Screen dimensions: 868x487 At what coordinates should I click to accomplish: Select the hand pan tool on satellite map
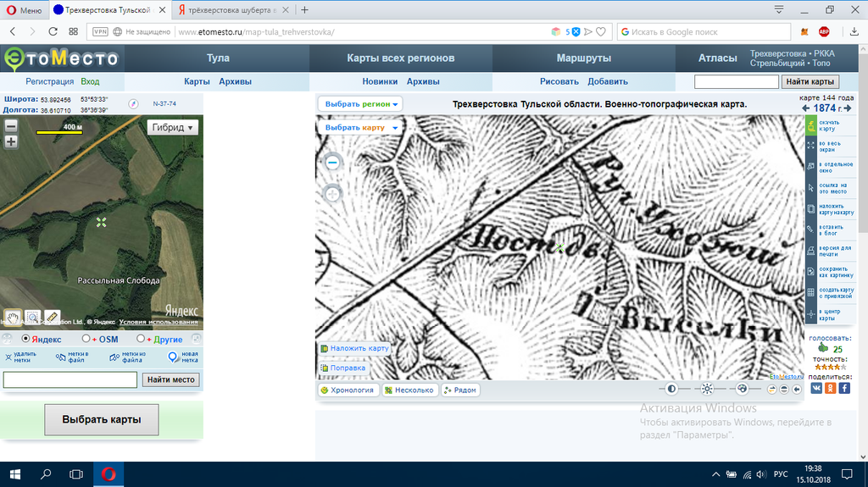(x=13, y=317)
